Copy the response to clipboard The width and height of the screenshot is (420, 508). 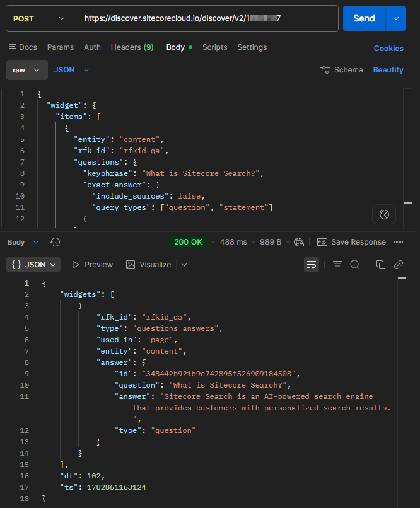[381, 265]
